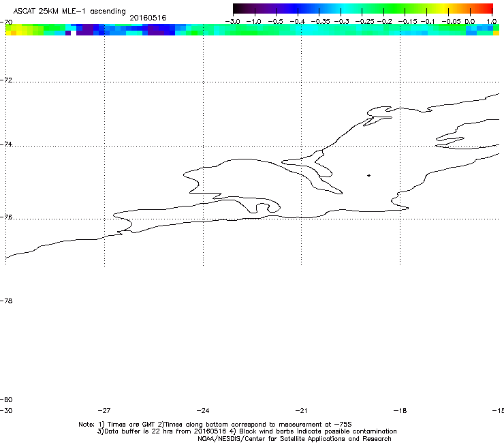Select the -76 latitude axis label
The height and width of the screenshot is (443, 504).
click(x=6, y=217)
